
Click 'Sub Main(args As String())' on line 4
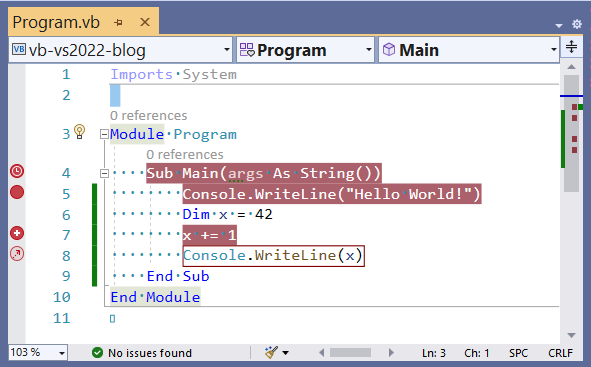click(x=264, y=173)
